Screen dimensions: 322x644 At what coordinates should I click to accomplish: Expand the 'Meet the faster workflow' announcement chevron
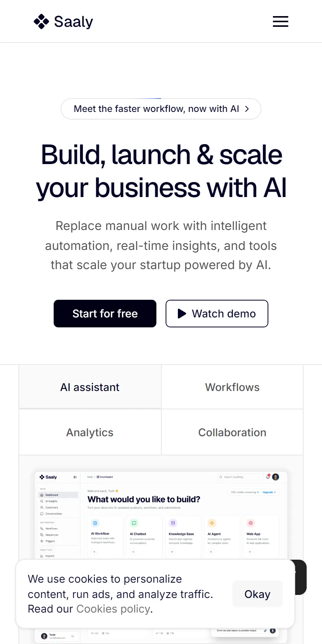(247, 109)
